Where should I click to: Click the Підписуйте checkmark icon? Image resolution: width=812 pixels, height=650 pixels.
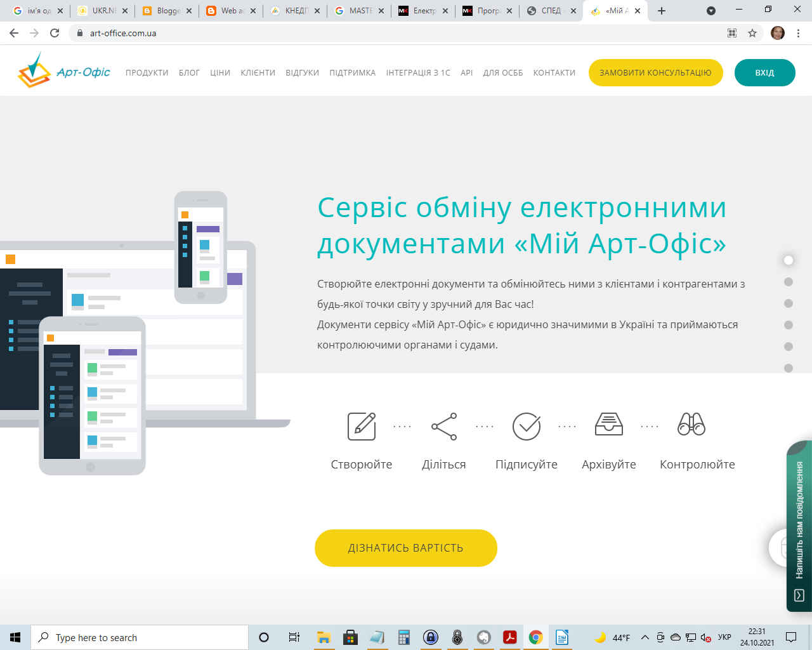(527, 426)
